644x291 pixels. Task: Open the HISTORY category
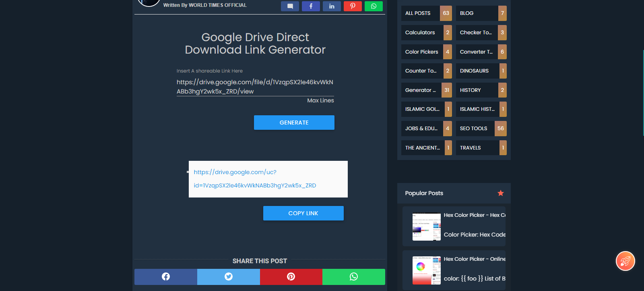481,90
